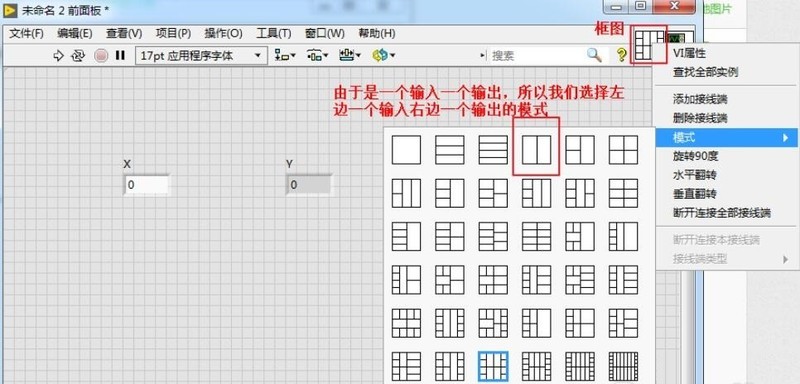
Task: Open the Resize Objects dropdown
Action: (x=350, y=55)
